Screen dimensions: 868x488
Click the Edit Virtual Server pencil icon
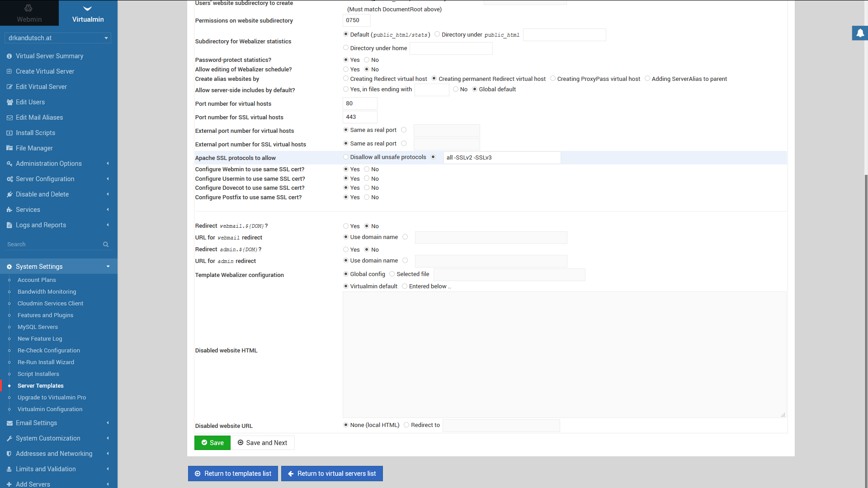(9, 87)
